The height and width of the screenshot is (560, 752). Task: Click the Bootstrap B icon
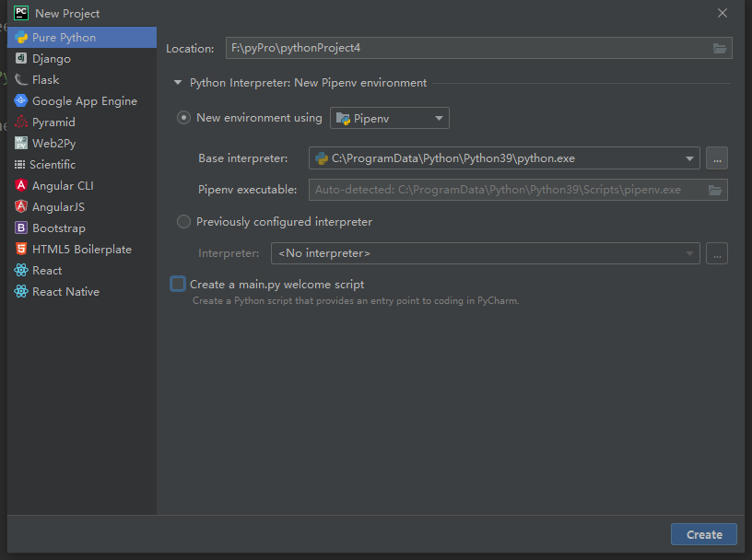coord(21,227)
